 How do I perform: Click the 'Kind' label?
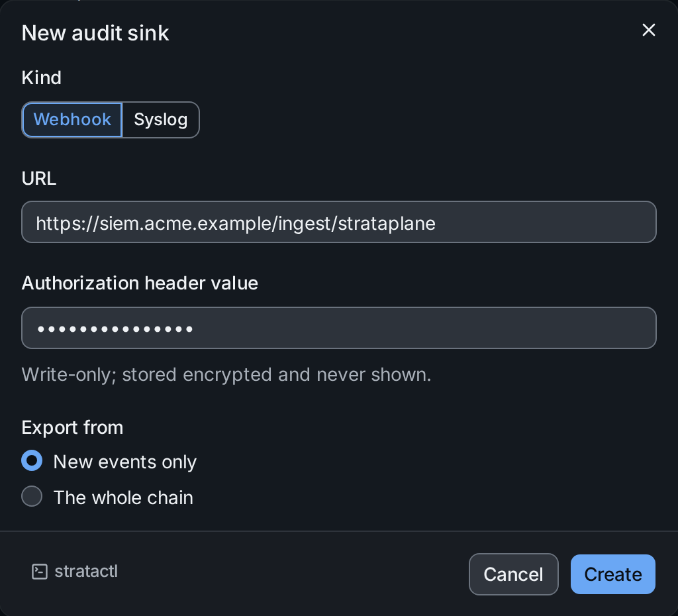point(42,78)
